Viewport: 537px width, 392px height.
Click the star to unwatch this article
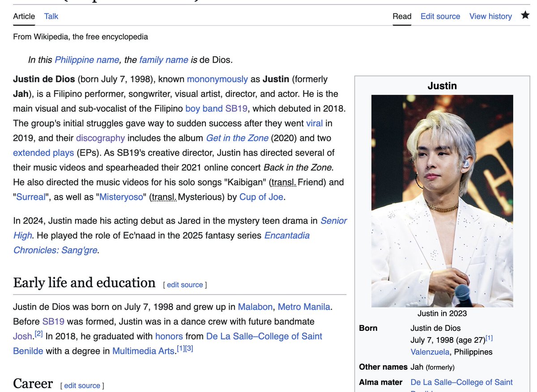(525, 15)
